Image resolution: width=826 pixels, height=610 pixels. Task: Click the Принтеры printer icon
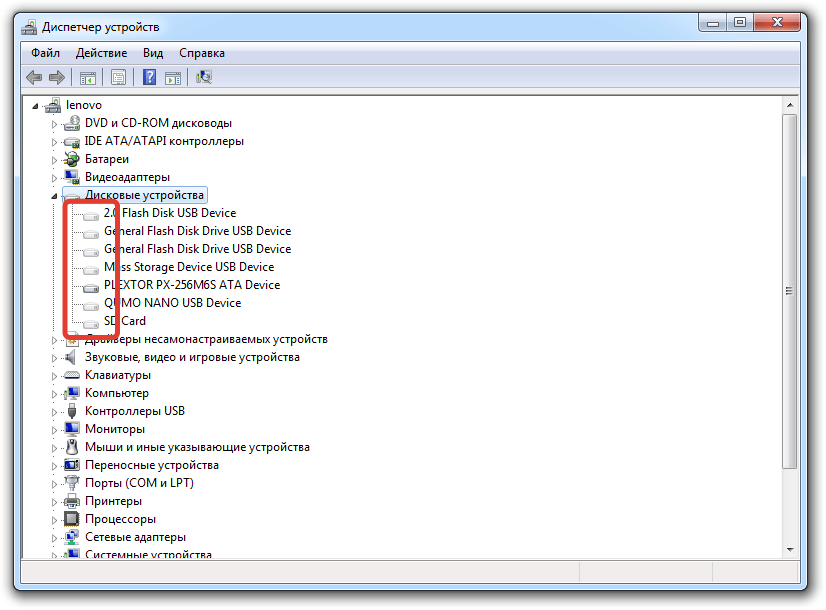[x=72, y=501]
